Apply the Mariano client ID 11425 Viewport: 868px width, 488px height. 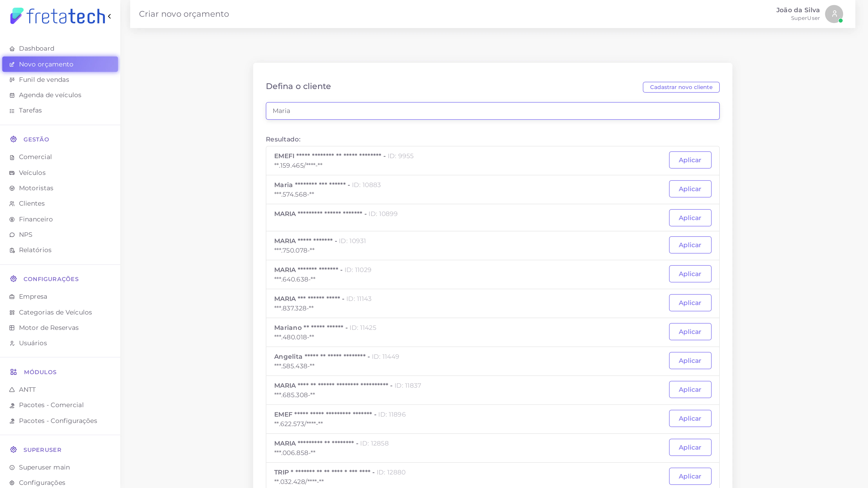(x=690, y=332)
